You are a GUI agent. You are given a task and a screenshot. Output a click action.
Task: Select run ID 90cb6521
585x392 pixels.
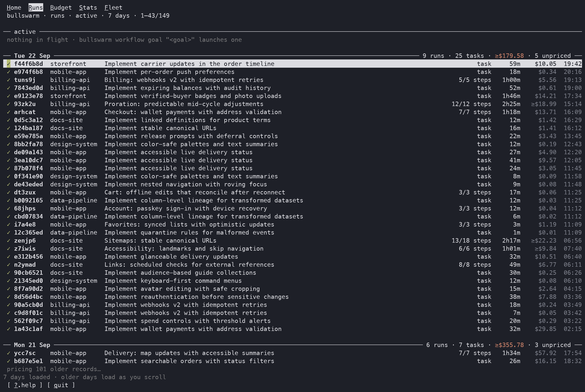(29, 273)
